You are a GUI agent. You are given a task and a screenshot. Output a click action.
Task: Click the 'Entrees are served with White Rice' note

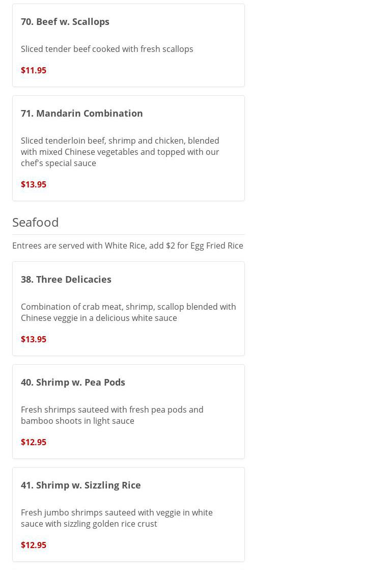click(128, 246)
